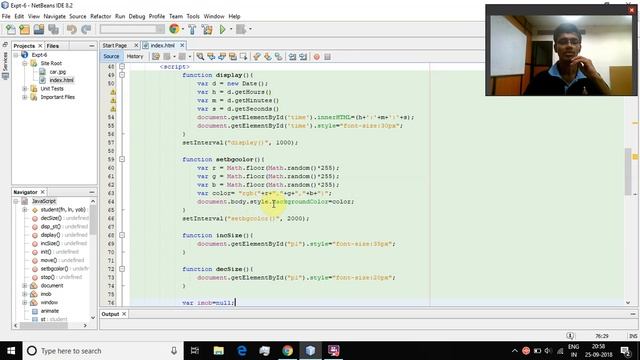
Task: Select student(fn, ln, yob) in Navigator
Action: tap(63, 210)
